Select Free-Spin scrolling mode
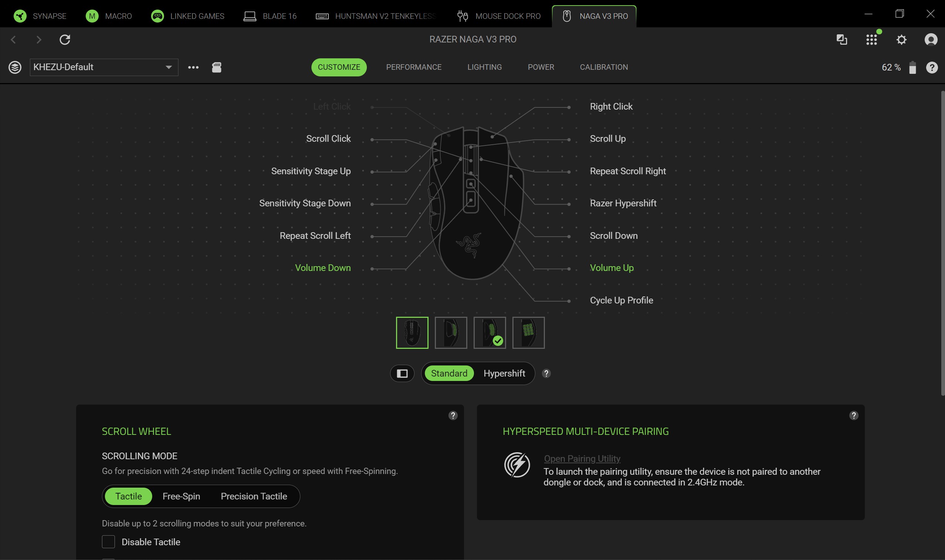 [181, 496]
